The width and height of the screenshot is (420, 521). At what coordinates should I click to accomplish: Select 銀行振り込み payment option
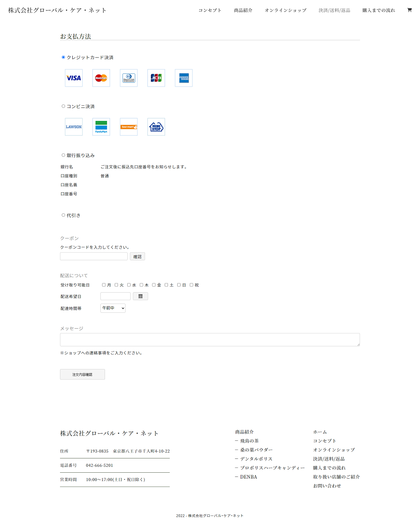pos(63,155)
